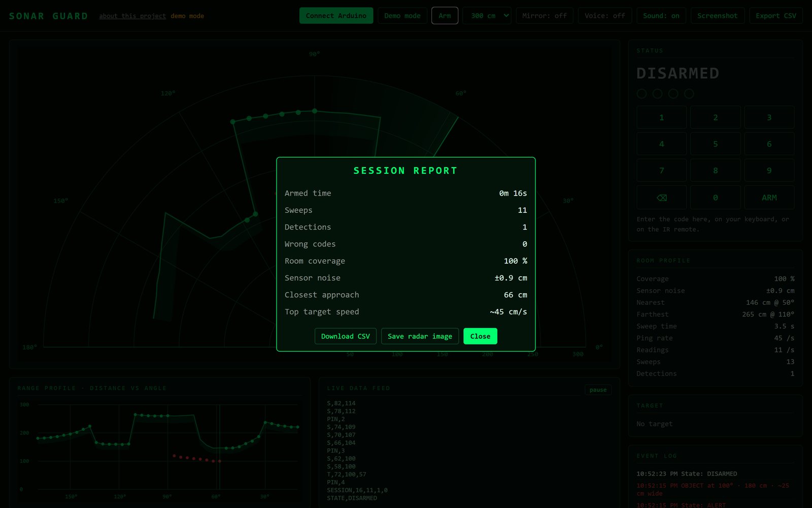
Task: Click the 'T,72,100,57' feed line
Action: click(x=347, y=474)
